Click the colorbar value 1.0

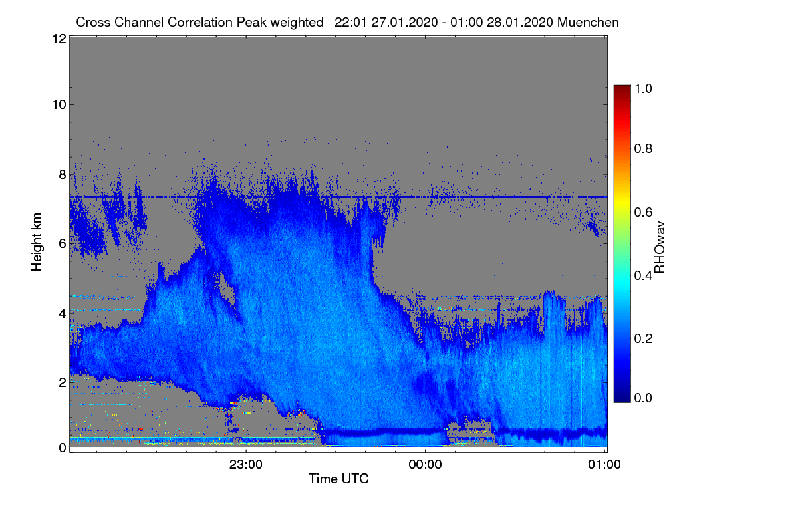[644, 88]
